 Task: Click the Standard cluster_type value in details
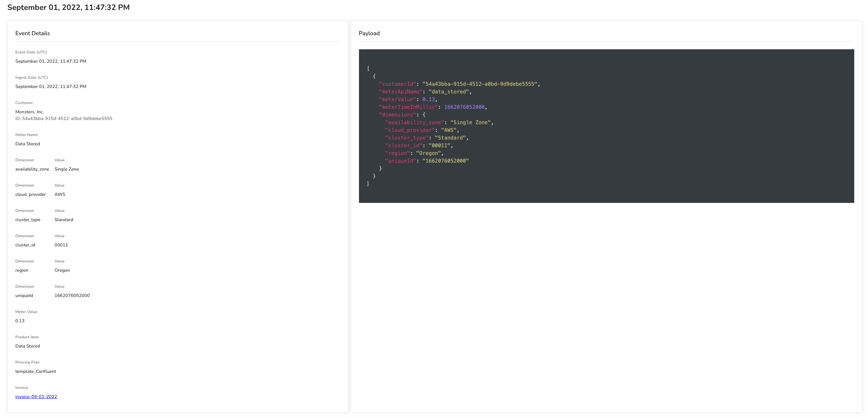(x=64, y=220)
